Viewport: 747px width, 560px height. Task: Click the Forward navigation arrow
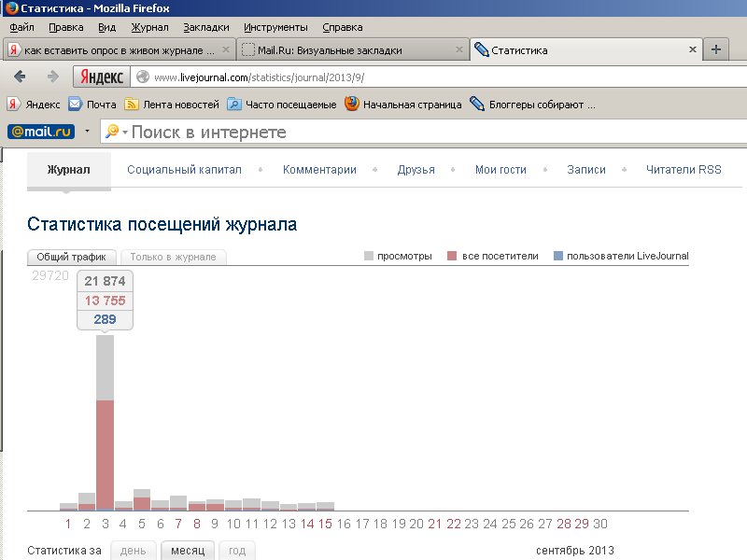click(x=51, y=77)
